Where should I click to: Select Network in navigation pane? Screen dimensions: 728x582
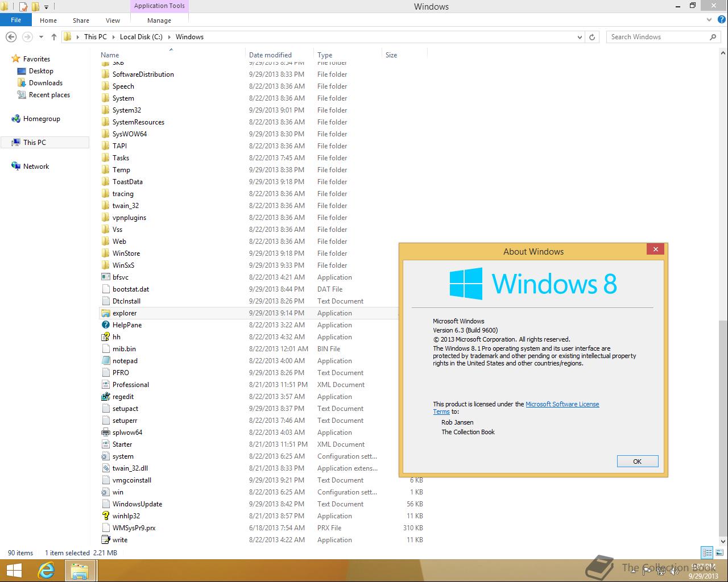pyautogui.click(x=36, y=167)
